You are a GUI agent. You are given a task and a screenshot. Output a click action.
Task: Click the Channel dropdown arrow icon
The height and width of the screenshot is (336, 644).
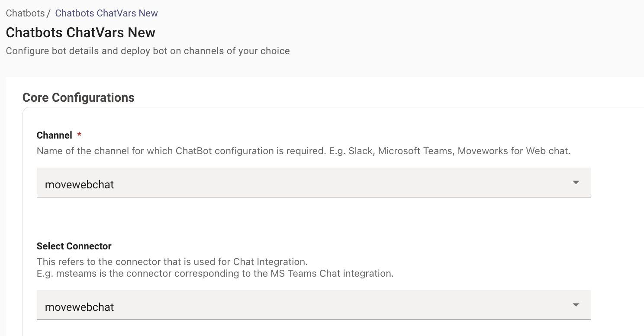point(576,183)
